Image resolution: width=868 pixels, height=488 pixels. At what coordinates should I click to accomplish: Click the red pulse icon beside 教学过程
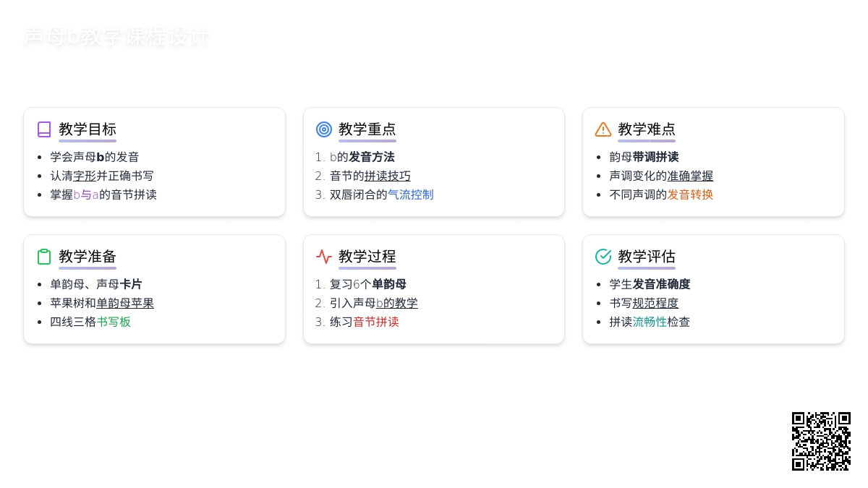tap(324, 257)
